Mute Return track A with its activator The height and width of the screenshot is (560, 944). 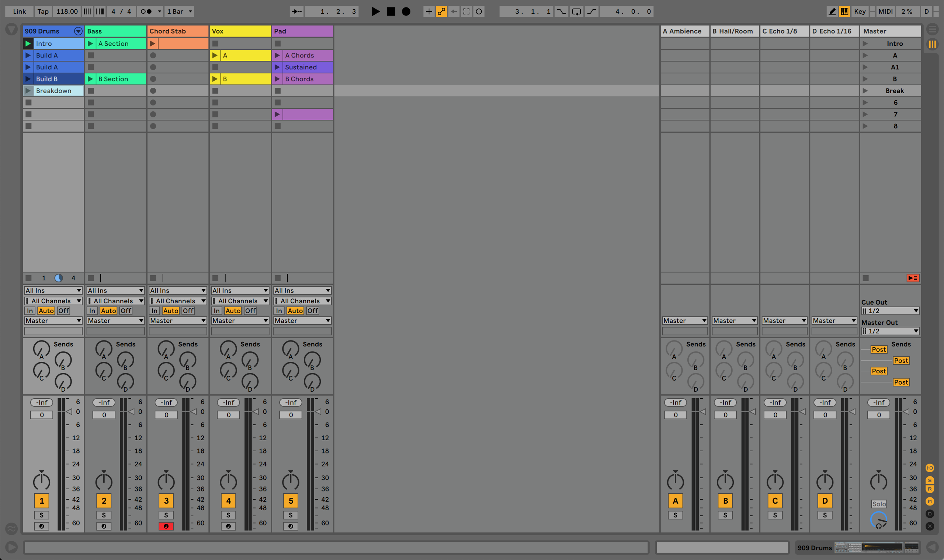(675, 501)
